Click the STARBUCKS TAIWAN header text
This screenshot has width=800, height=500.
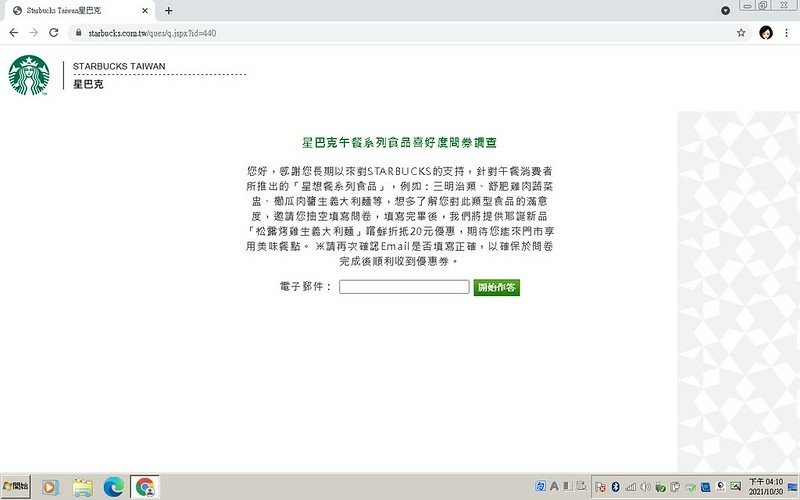(119, 66)
